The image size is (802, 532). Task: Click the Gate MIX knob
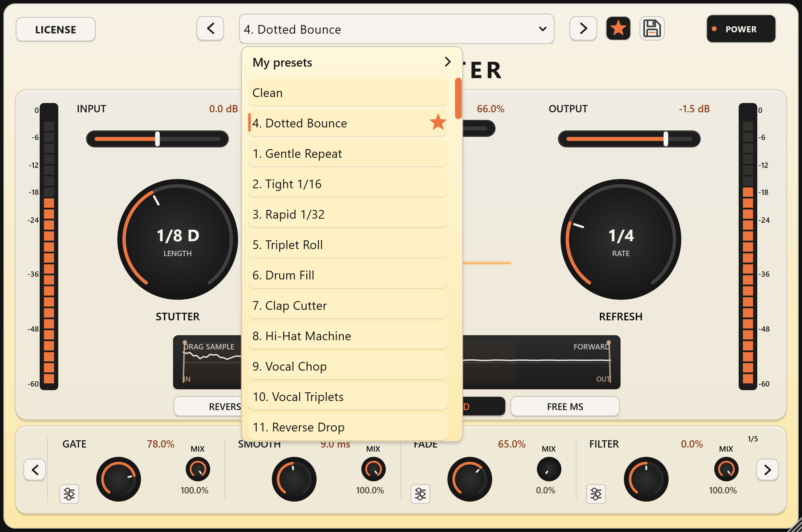[x=198, y=469]
